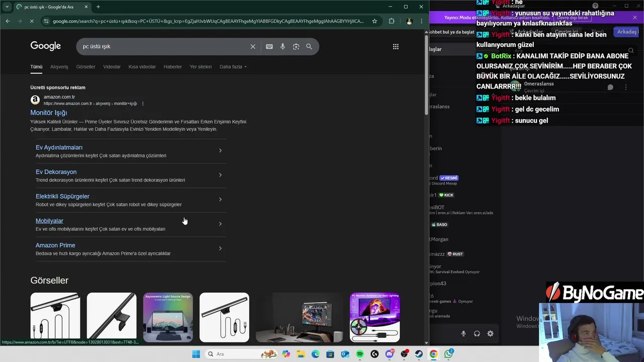The height and width of the screenshot is (362, 644).
Task: Open Outlook from the taskbar
Action: tap(345, 354)
